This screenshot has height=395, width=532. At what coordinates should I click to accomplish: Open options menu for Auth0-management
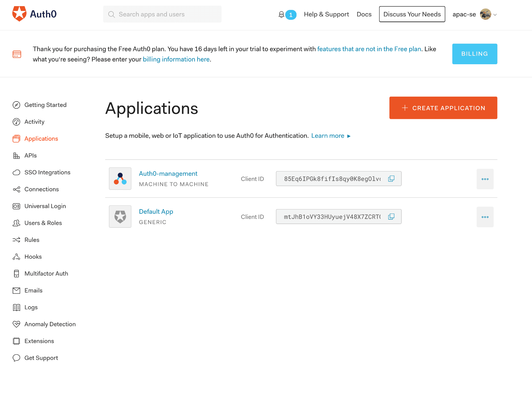click(485, 179)
